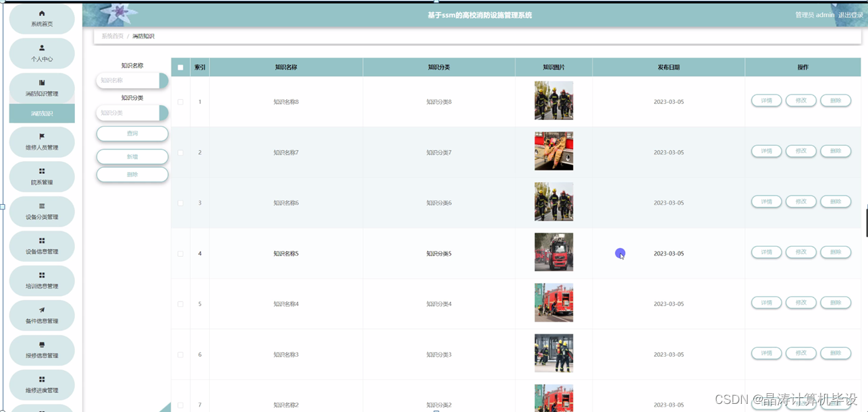Click 删除 for 知识名称7 row
Image resolution: width=868 pixels, height=412 pixels.
(836, 151)
